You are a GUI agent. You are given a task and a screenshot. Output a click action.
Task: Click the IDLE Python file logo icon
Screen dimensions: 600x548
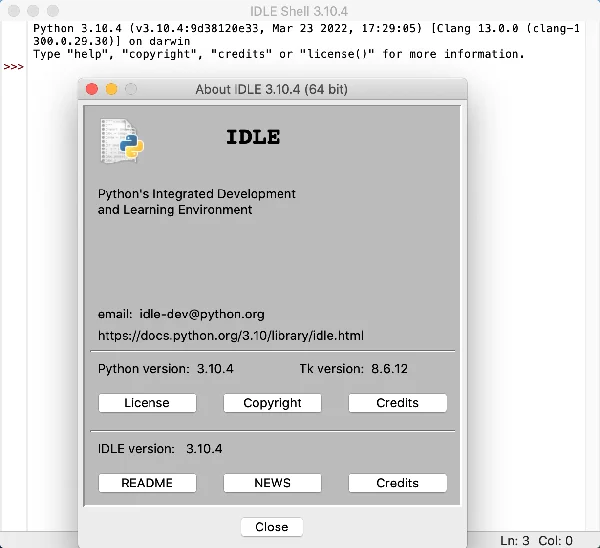point(122,141)
